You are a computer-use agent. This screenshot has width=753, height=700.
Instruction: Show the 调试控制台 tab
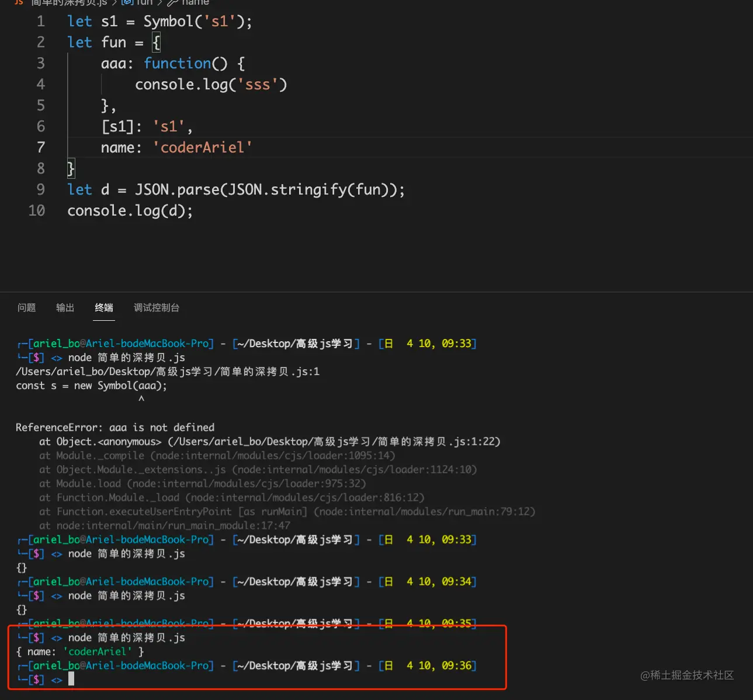tap(157, 307)
